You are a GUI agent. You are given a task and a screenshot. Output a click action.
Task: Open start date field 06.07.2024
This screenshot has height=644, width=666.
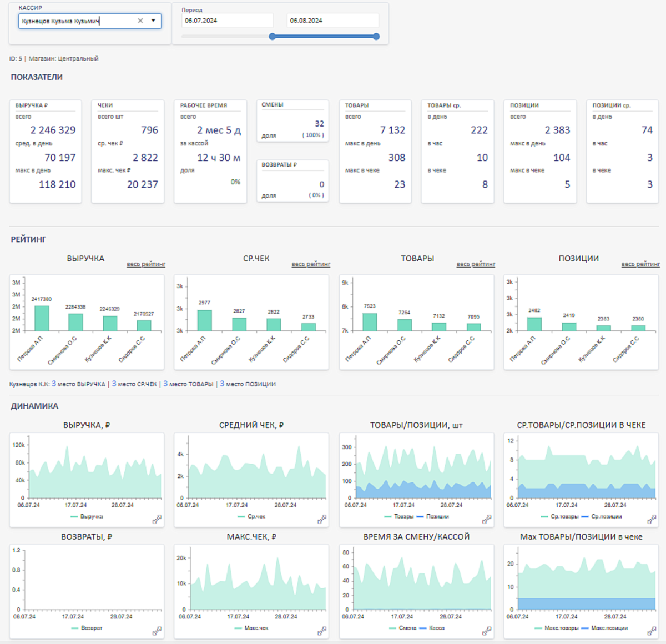click(x=228, y=21)
